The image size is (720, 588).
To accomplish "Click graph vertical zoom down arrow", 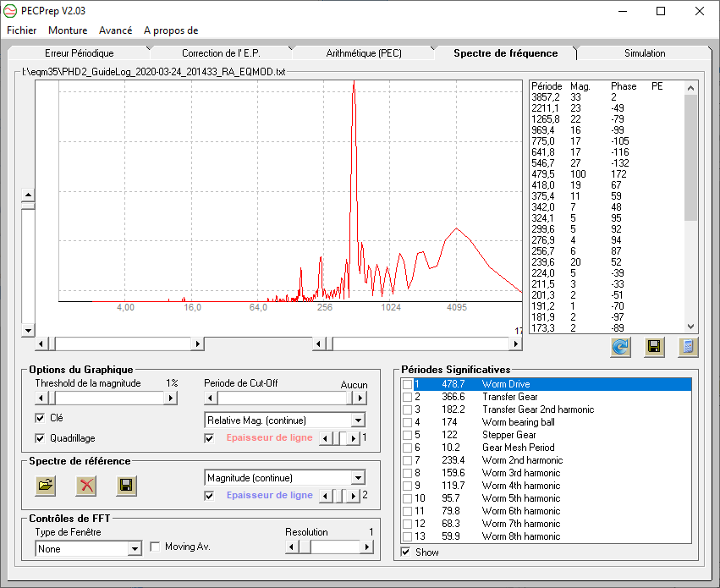I will (28, 330).
